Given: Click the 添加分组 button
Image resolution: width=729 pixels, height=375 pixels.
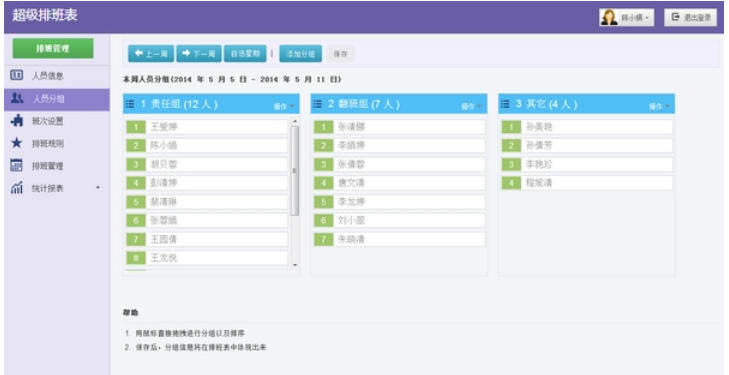Looking at the screenshot, I should point(300,53).
